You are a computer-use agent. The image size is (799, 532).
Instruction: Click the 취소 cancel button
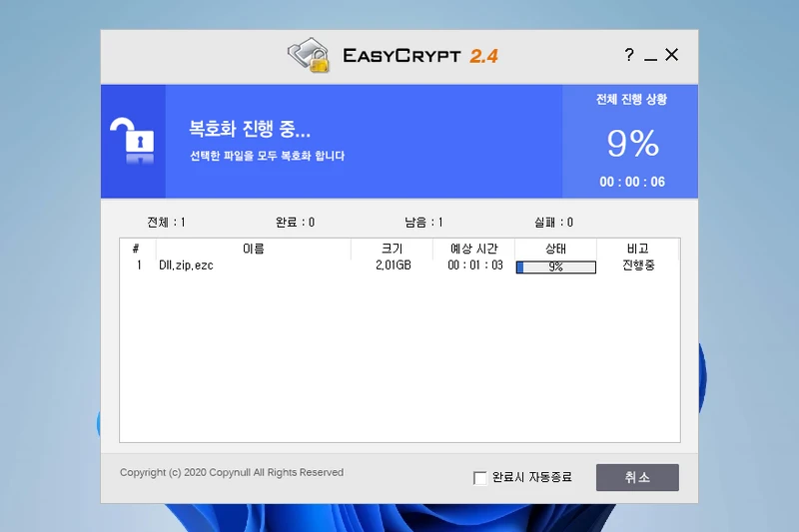637,477
